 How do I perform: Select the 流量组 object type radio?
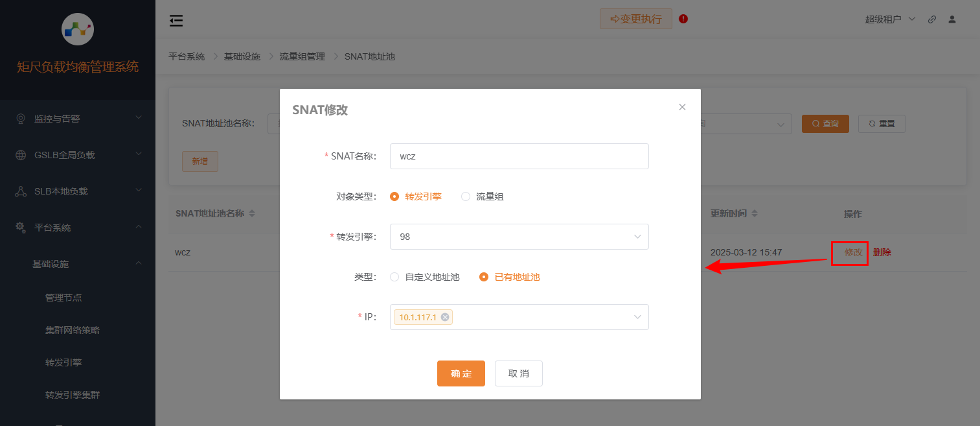pos(466,196)
